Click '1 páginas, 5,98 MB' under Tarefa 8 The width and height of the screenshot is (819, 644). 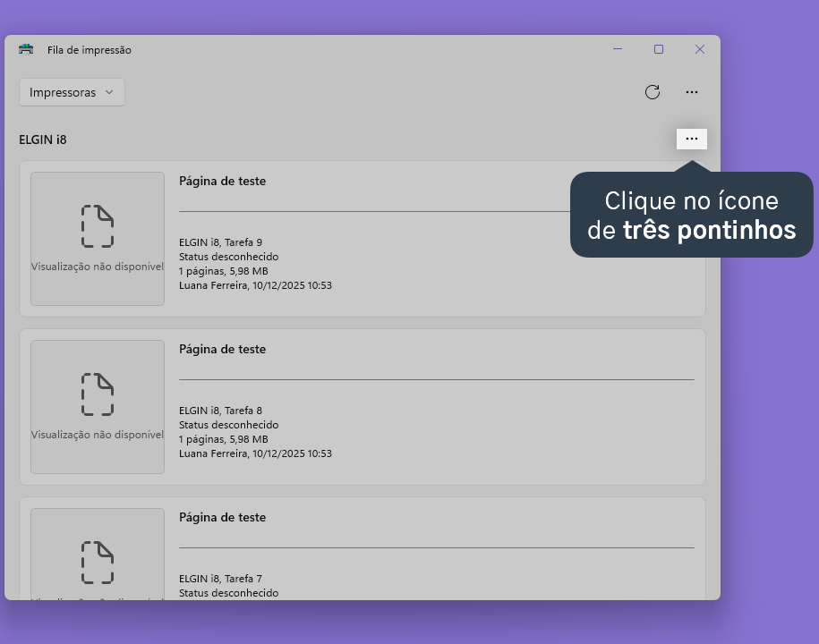tap(224, 439)
